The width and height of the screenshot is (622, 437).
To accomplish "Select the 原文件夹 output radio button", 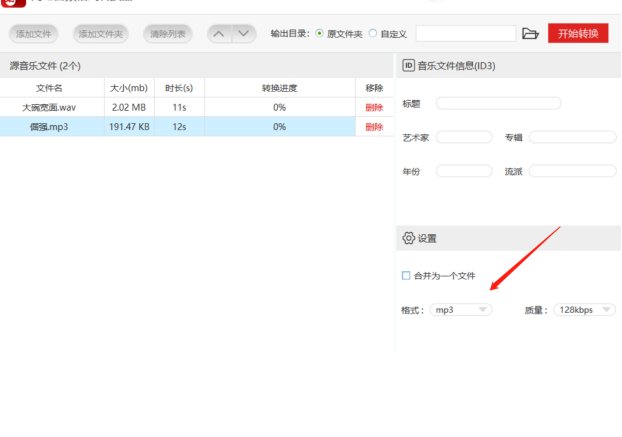I will 319,34.
